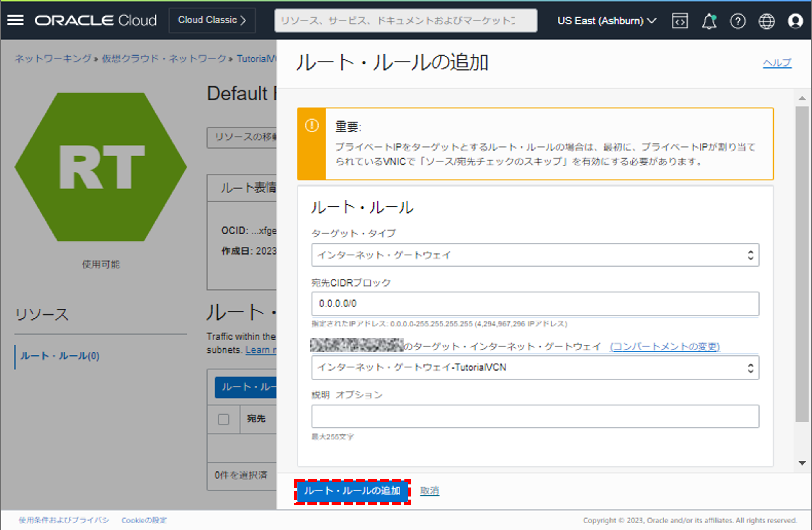Open the ヘルプ link
This screenshot has width=812, height=530.
coord(777,63)
